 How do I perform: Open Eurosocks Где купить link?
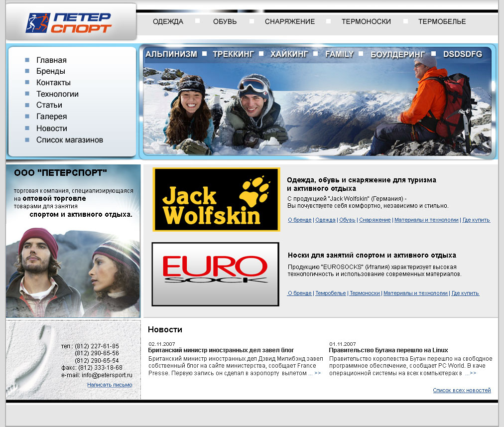click(x=466, y=293)
